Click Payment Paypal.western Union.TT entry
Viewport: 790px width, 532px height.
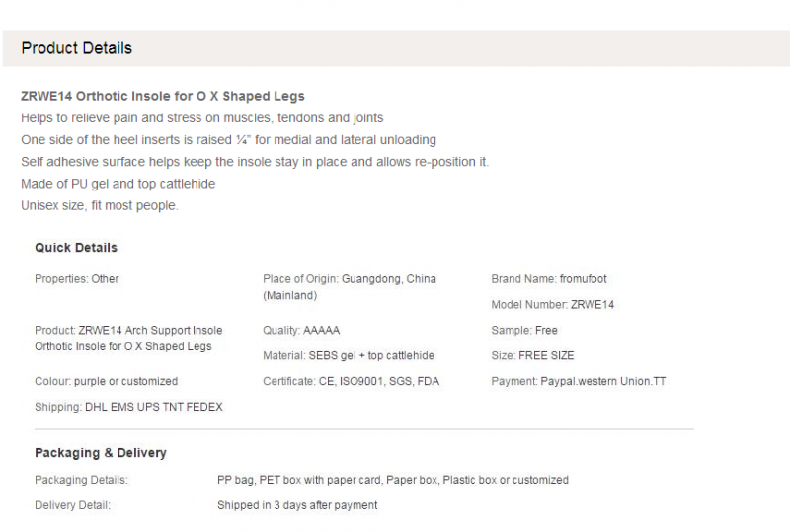coord(579,381)
